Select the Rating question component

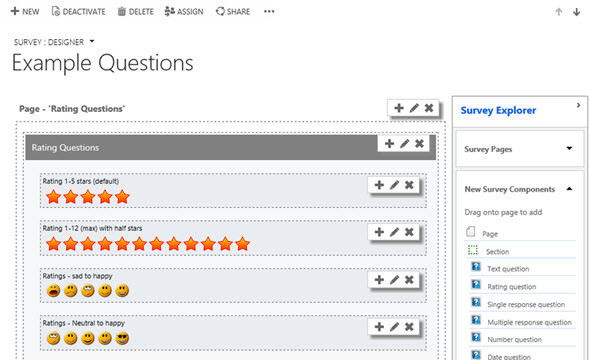511,287
